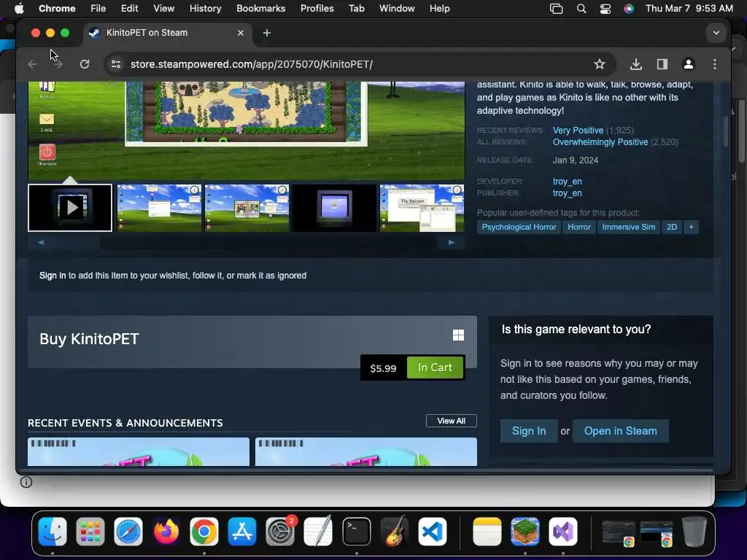Image resolution: width=747 pixels, height=560 pixels.
Task: Open Firefox from the Dock
Action: [x=166, y=532]
